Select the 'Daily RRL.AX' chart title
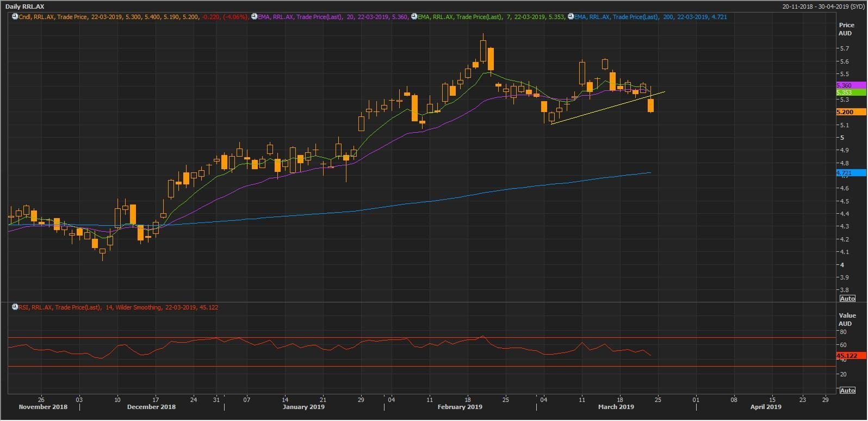 [25, 7]
